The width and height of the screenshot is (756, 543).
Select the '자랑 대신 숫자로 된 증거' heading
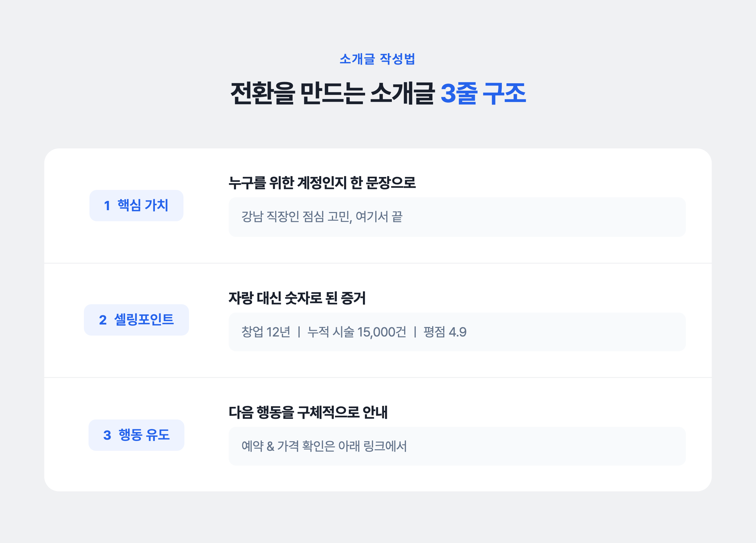(x=297, y=298)
